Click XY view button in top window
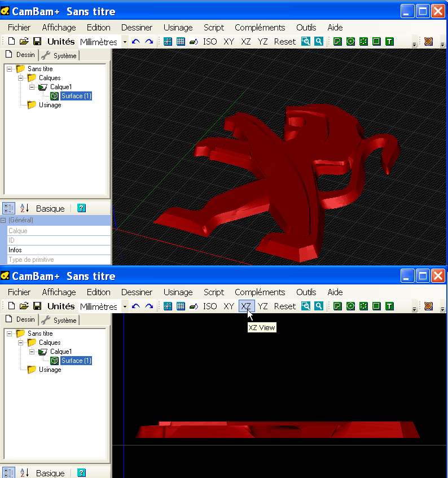This screenshot has width=448, height=478. click(x=229, y=41)
